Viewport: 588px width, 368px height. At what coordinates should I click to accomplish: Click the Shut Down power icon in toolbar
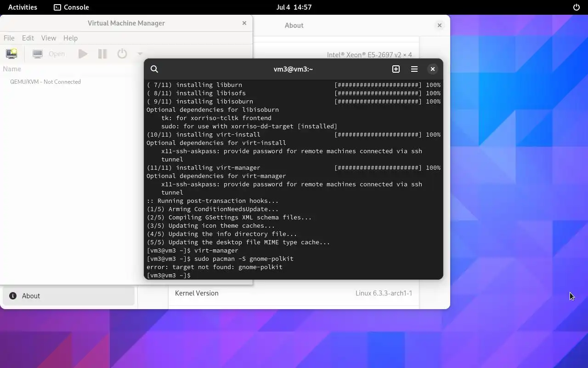tap(122, 54)
